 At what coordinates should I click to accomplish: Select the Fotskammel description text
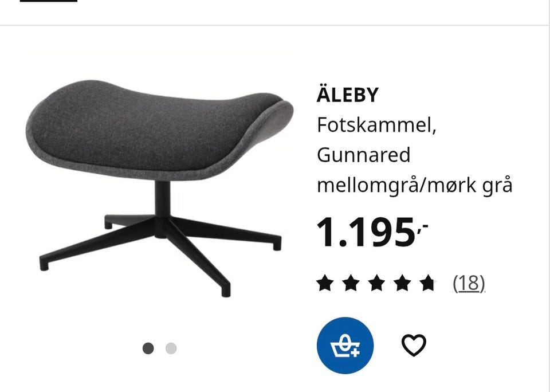(x=376, y=125)
